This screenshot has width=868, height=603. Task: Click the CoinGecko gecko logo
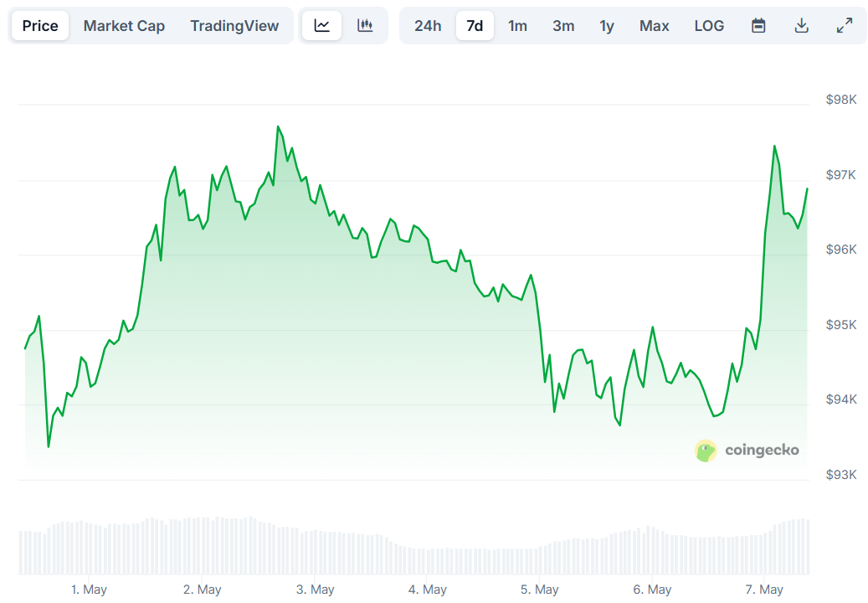click(706, 450)
